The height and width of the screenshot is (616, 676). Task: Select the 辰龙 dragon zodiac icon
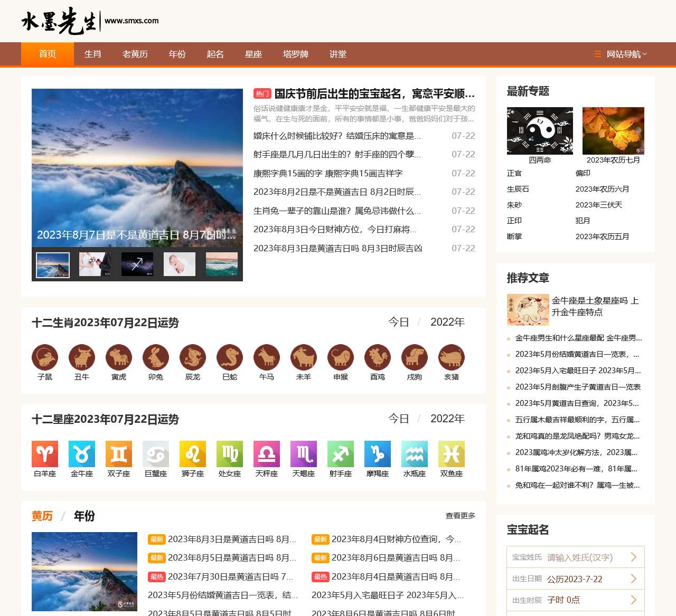click(x=193, y=357)
